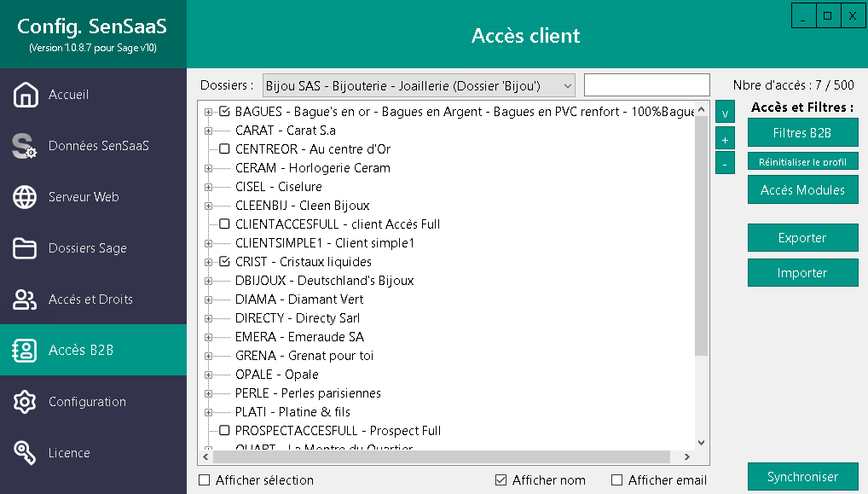Click the Exporter button
This screenshot has height=494, width=868.
[802, 238]
